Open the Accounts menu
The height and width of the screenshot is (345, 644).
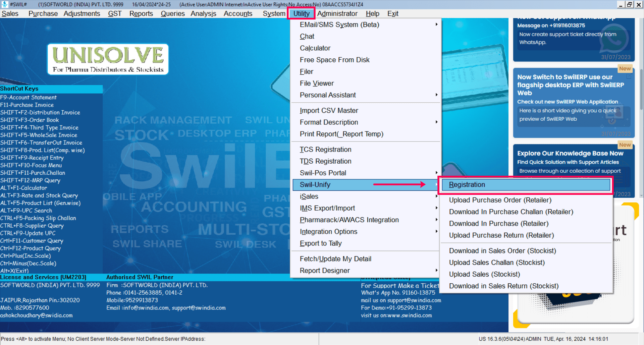[238, 14]
